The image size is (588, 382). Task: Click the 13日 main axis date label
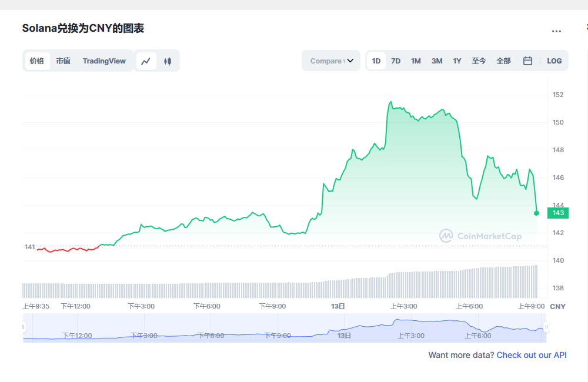coord(338,306)
